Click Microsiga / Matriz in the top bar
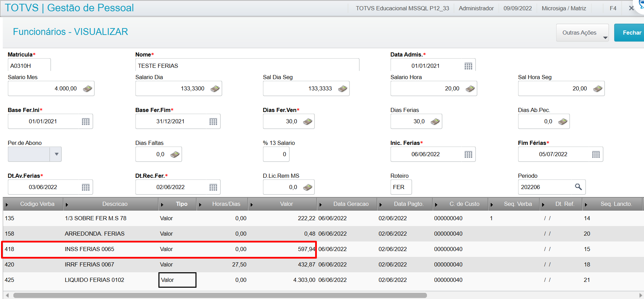 click(564, 8)
